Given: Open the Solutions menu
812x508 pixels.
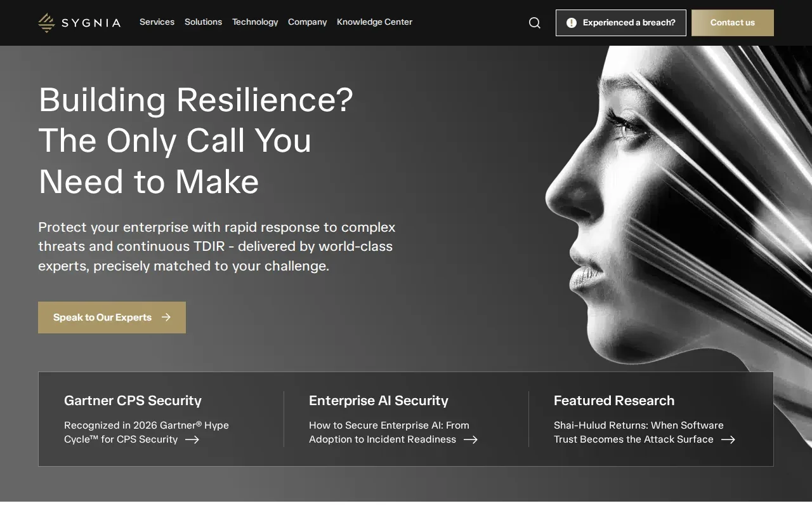Looking at the screenshot, I should [x=203, y=22].
